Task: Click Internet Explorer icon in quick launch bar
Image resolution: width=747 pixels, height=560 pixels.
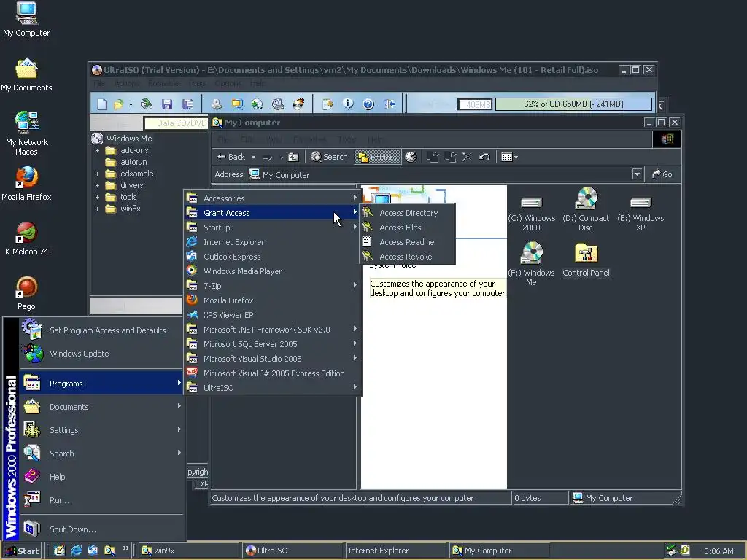Action: (x=76, y=551)
